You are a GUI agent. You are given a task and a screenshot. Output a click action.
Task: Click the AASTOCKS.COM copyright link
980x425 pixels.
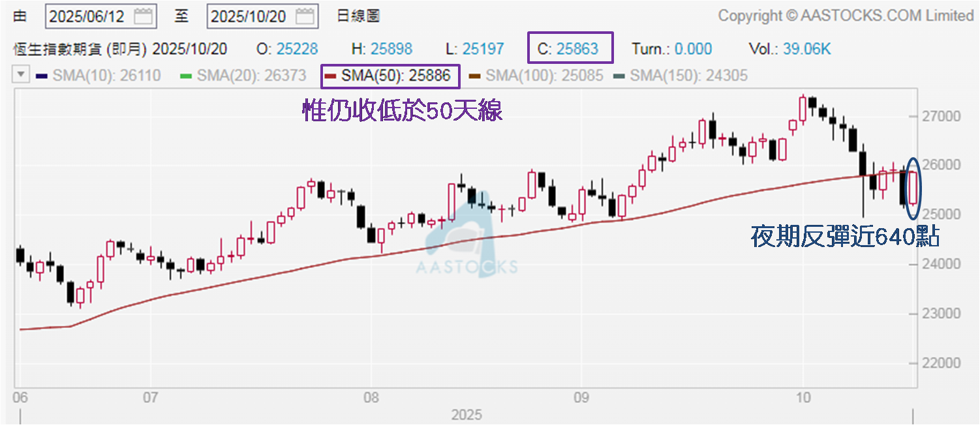click(846, 16)
